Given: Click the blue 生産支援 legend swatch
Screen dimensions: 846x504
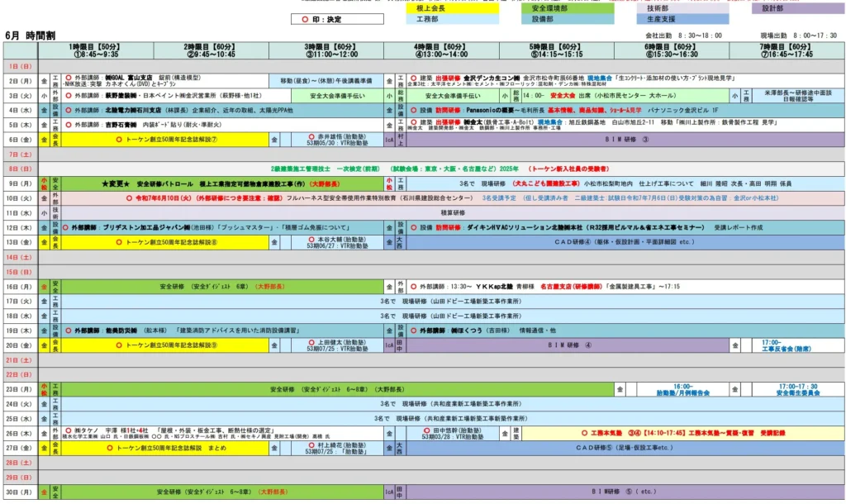Looking at the screenshot, I should tap(682, 19).
